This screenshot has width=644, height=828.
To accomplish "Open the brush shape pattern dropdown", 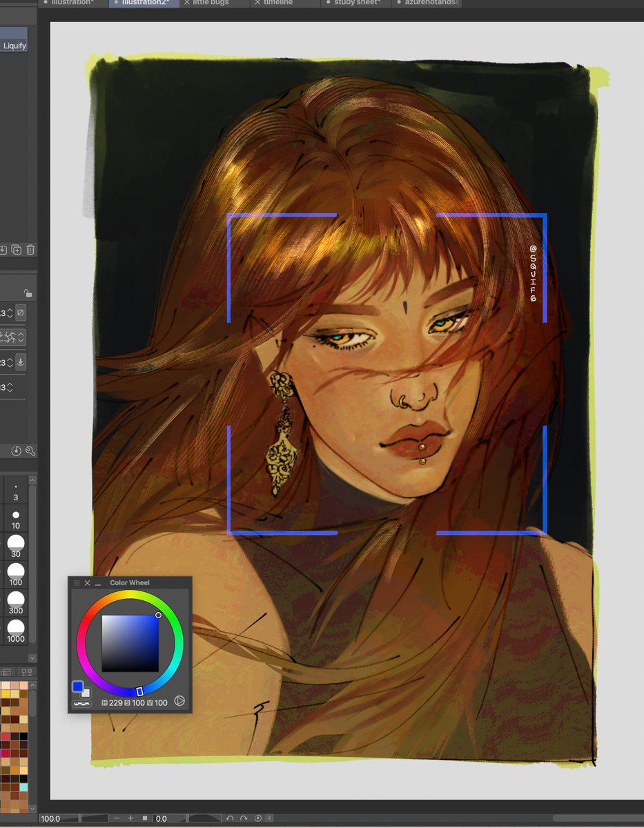I will 12,337.
